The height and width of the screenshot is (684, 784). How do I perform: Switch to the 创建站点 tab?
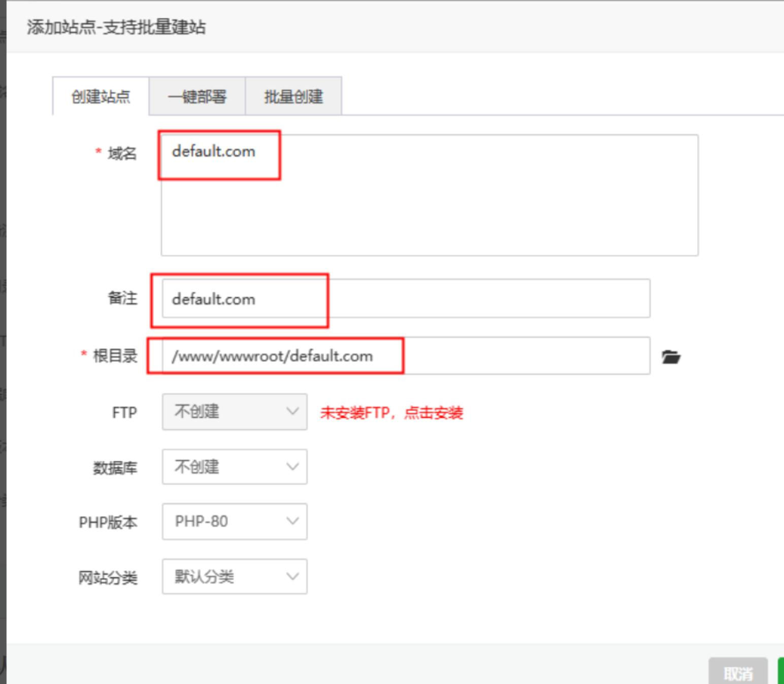tap(101, 96)
